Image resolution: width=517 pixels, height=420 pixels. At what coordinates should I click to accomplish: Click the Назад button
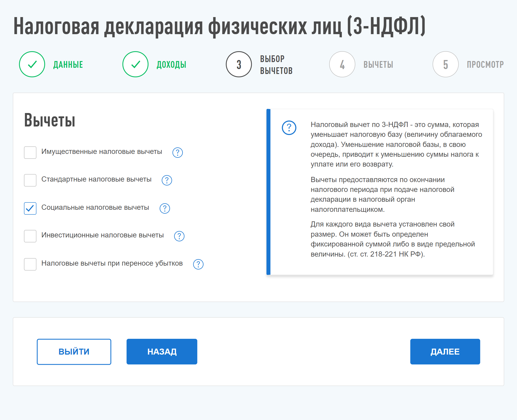(162, 352)
